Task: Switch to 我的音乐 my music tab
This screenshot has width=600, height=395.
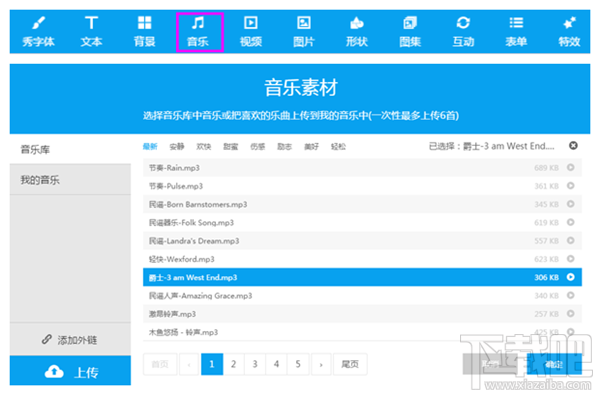Action: pos(70,180)
